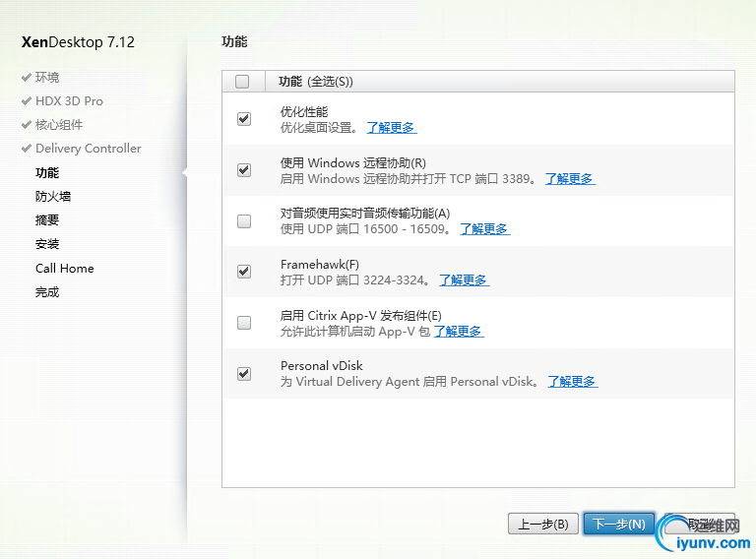Click the checkmark icon beside HDX 3D Pro

27,101
